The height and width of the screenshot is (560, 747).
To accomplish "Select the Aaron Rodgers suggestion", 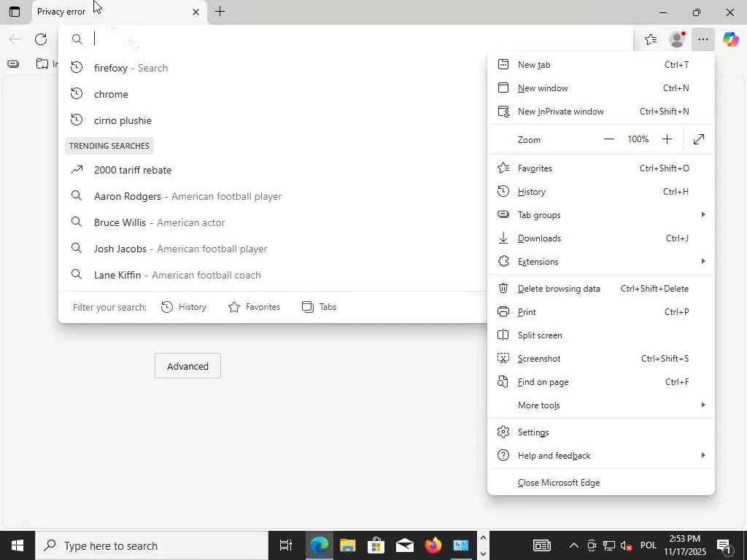I will click(274, 196).
